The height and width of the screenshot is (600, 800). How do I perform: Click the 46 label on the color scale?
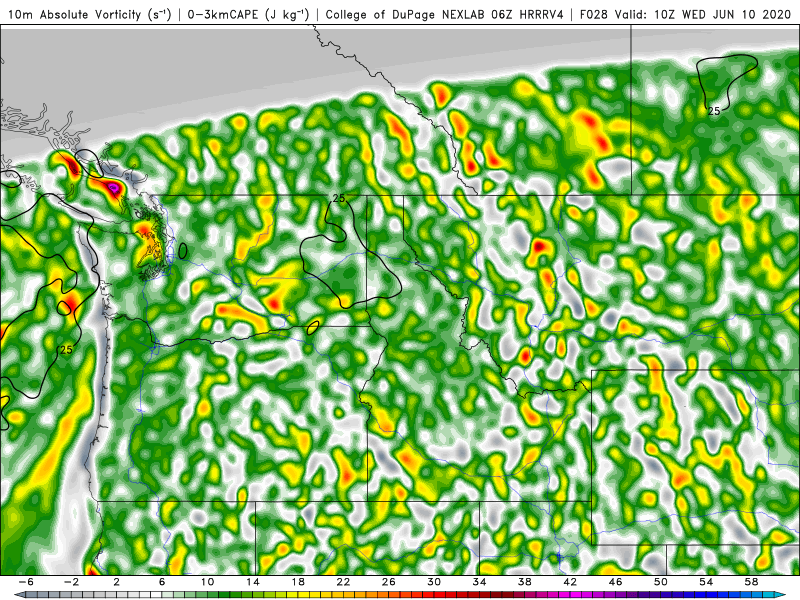(616, 582)
